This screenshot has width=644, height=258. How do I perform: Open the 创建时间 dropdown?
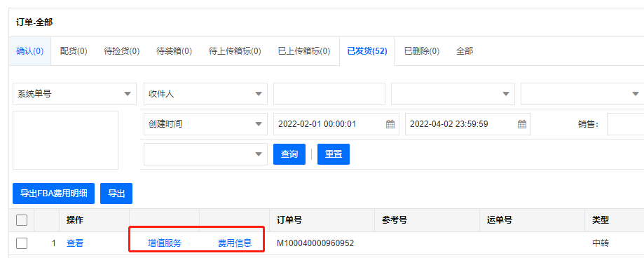click(x=205, y=124)
